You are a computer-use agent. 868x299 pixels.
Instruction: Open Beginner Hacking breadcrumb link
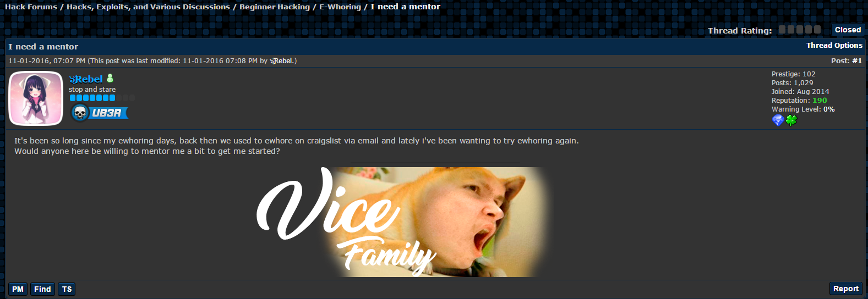pos(275,7)
